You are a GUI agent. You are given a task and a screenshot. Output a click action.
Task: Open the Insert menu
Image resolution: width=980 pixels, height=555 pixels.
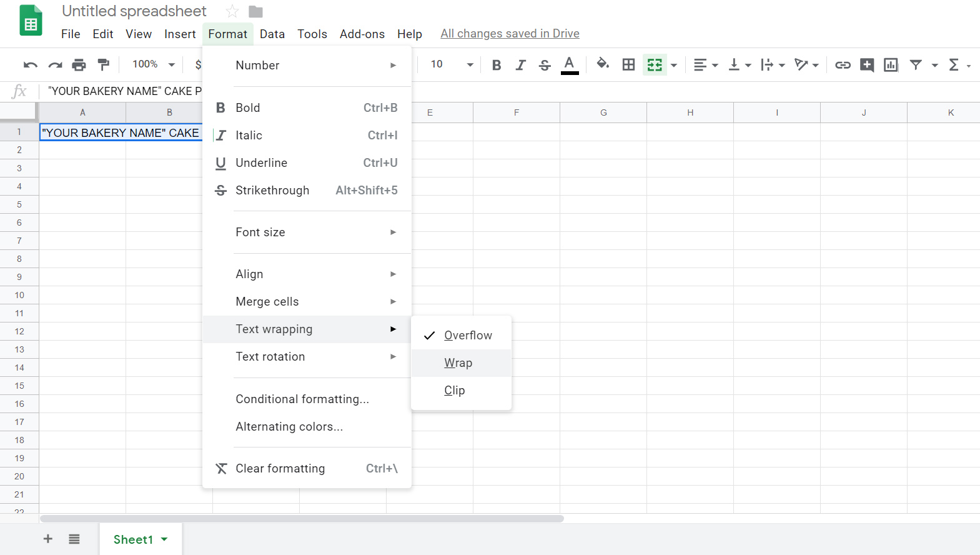click(x=180, y=34)
